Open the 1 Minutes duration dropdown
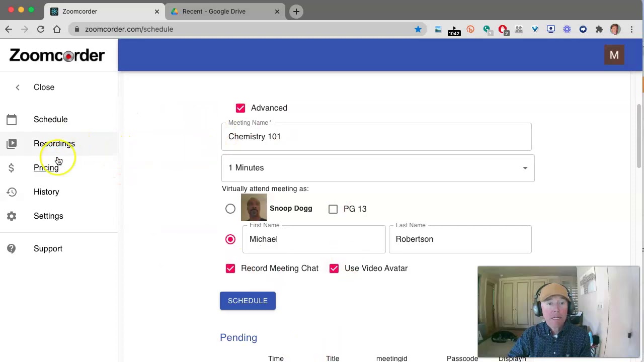Viewport: 644px width, 362px height. coord(378,168)
